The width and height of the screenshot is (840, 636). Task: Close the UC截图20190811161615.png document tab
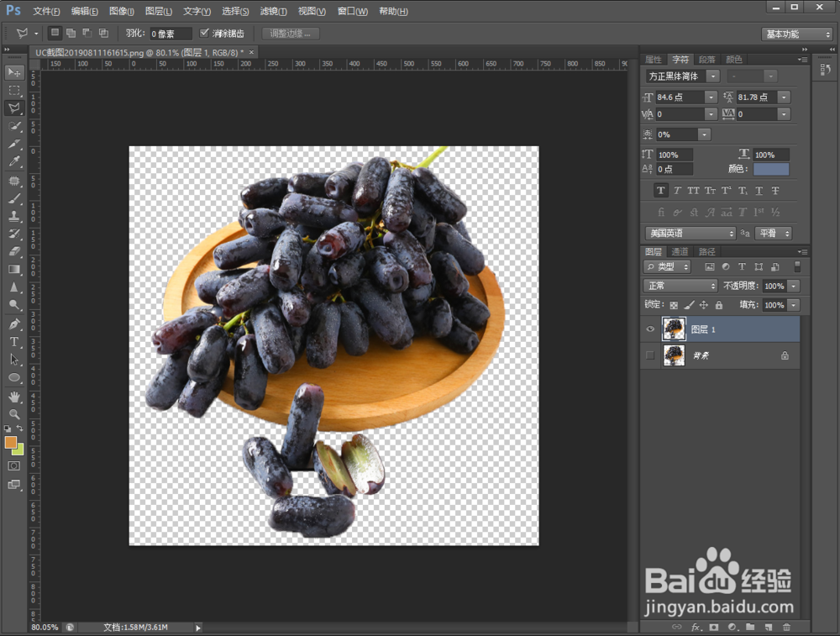251,52
